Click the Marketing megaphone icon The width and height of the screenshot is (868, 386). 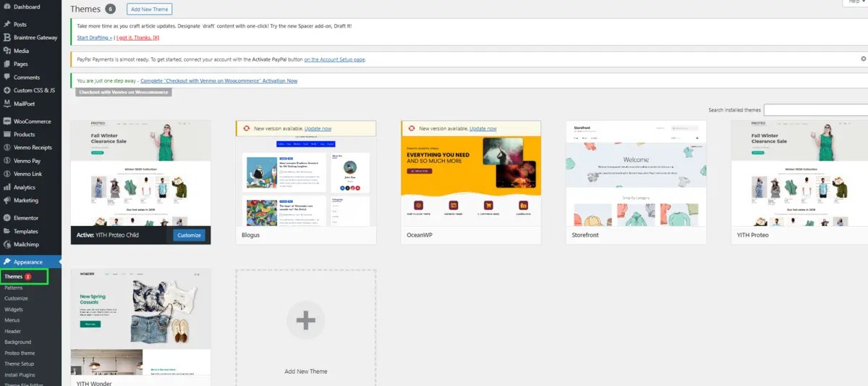[x=7, y=201]
